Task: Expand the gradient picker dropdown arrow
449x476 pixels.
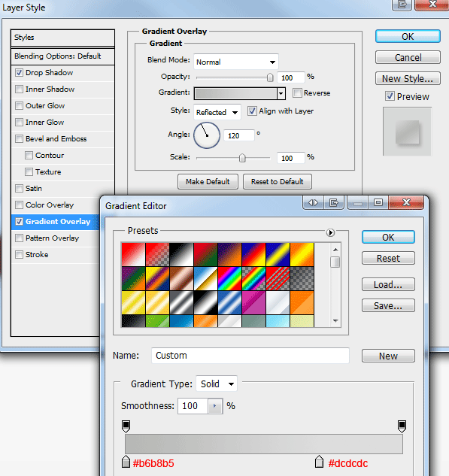Action: pos(281,93)
